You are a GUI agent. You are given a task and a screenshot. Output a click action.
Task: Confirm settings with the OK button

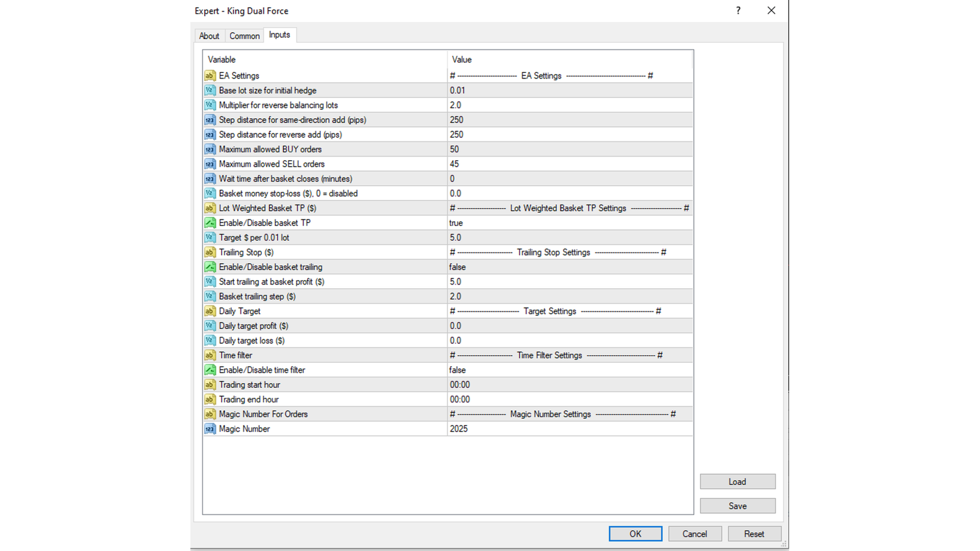point(635,534)
